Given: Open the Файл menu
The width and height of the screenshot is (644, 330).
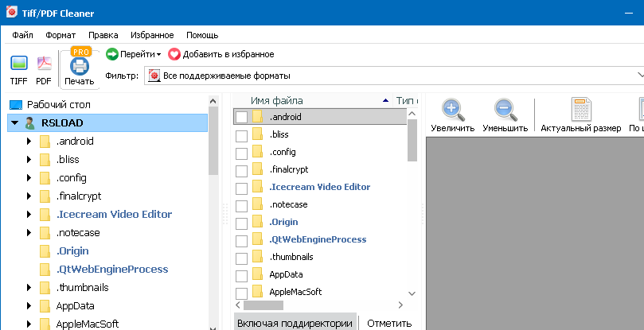Looking at the screenshot, I should [22, 35].
